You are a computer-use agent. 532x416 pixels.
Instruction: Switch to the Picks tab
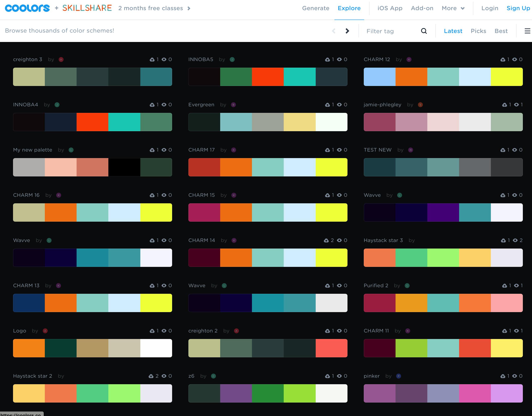click(x=478, y=31)
